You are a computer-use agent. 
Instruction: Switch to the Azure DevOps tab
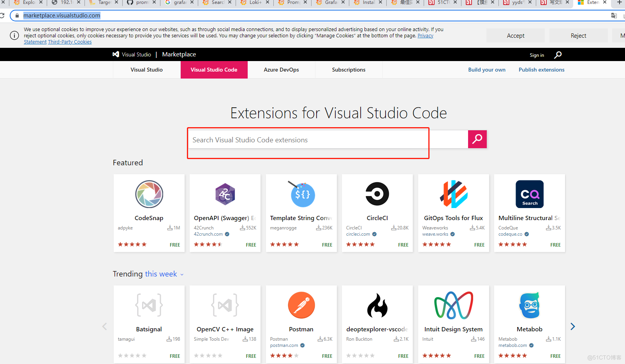pos(282,70)
